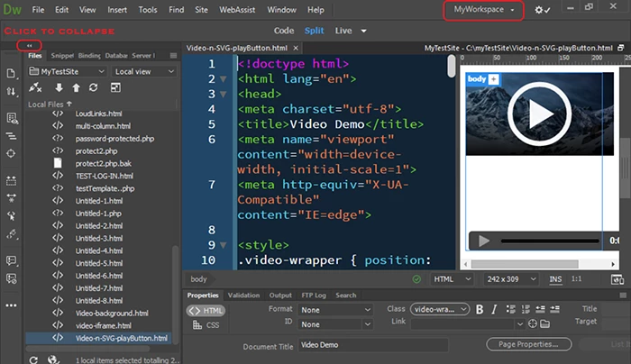
Task: Click the video progress bar
Action: point(550,241)
